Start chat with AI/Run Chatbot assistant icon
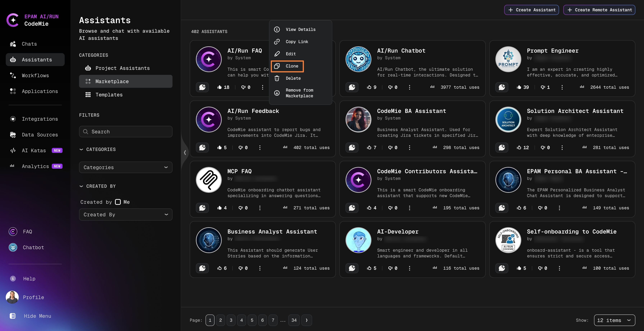This screenshot has width=644, height=331. (x=352, y=87)
